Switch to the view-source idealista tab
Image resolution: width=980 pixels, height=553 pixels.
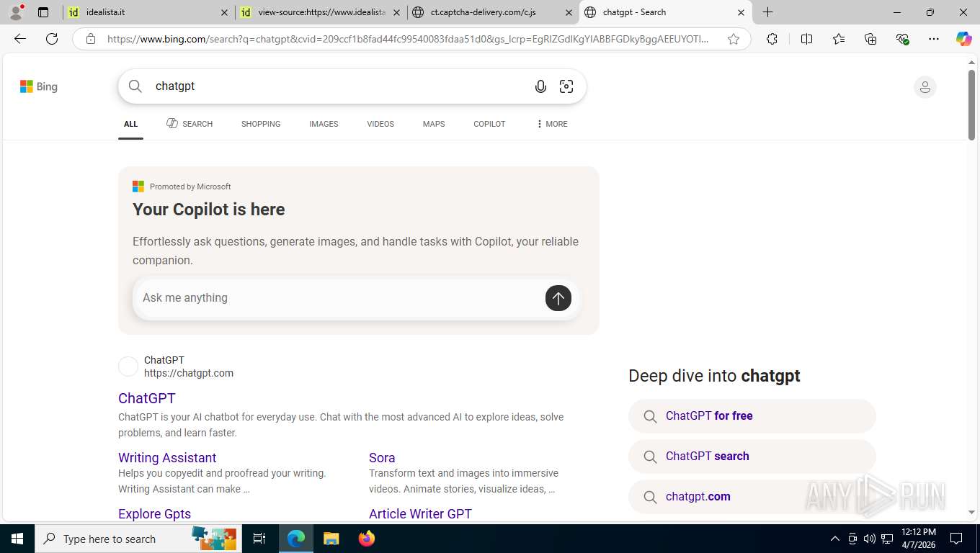coord(321,12)
